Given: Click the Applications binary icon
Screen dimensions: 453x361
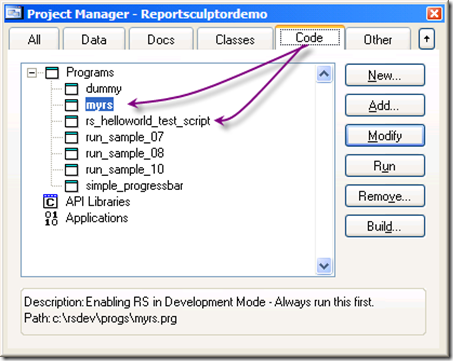Looking at the screenshot, I should [x=51, y=218].
